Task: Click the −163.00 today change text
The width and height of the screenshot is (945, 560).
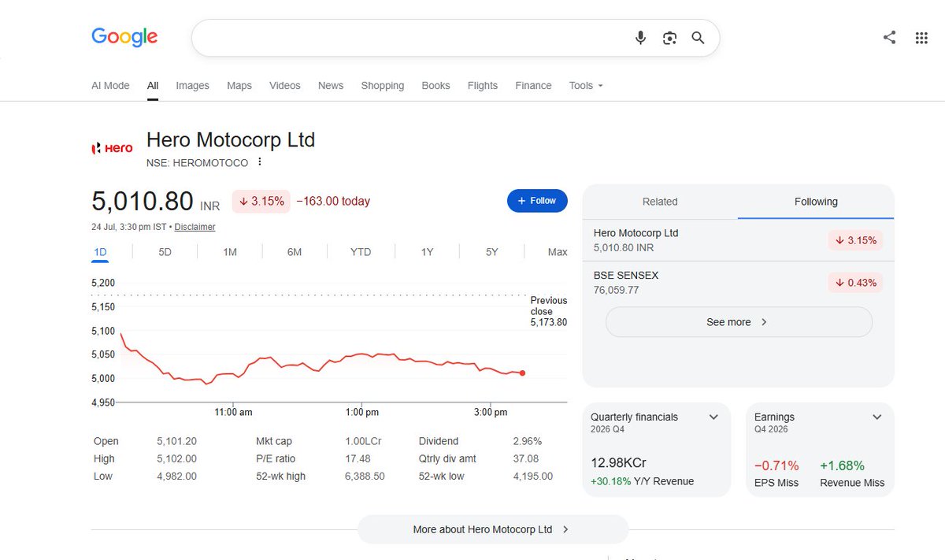Action: (x=333, y=202)
